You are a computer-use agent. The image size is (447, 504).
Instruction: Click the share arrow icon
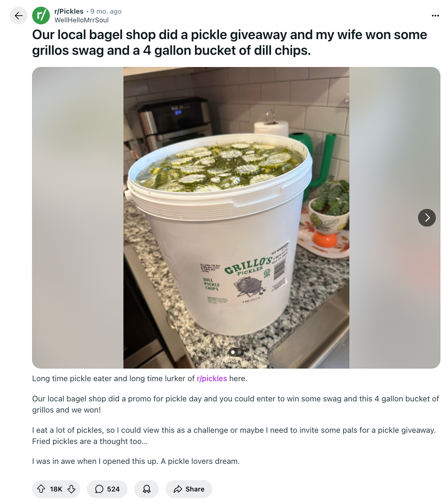[x=178, y=489]
